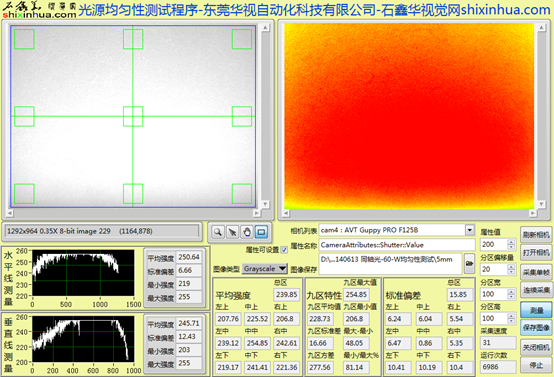Toggle the 属性可设置 checkbox
The height and width of the screenshot is (377, 554).
click(x=284, y=250)
